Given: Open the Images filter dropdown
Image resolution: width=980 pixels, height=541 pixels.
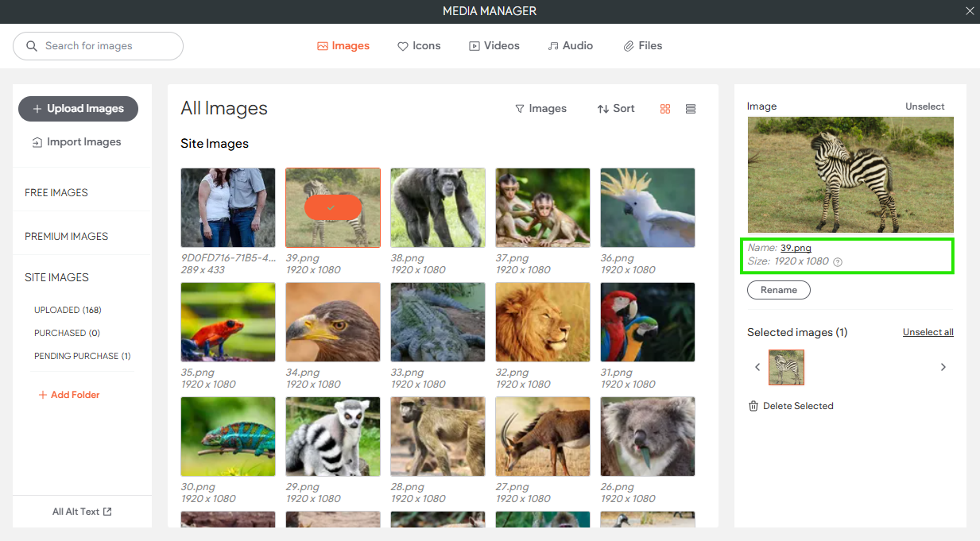Looking at the screenshot, I should 540,109.
